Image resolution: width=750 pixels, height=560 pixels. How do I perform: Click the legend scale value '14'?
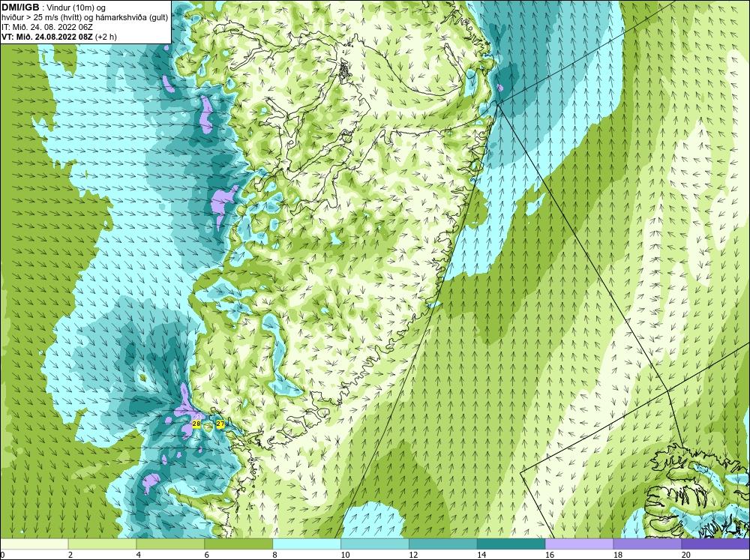coord(481,555)
